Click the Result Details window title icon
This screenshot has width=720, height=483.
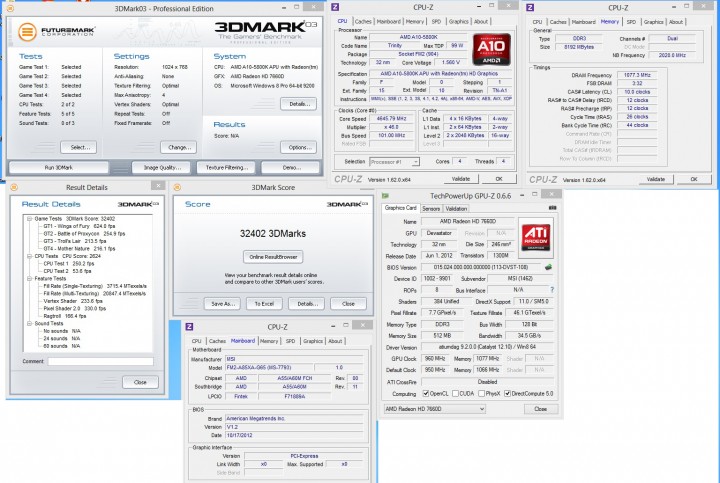pos(14,187)
